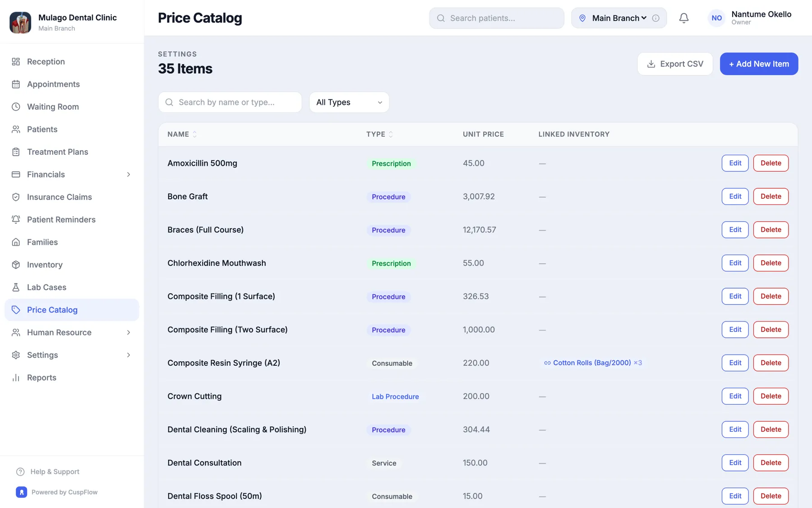Open the Patients page

72,129
